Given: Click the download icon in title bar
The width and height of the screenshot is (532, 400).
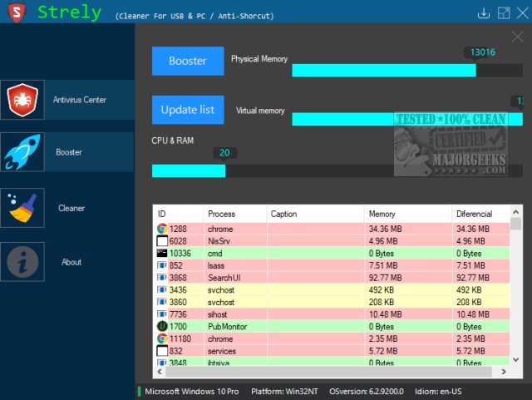Looking at the screenshot, I should (484, 13).
